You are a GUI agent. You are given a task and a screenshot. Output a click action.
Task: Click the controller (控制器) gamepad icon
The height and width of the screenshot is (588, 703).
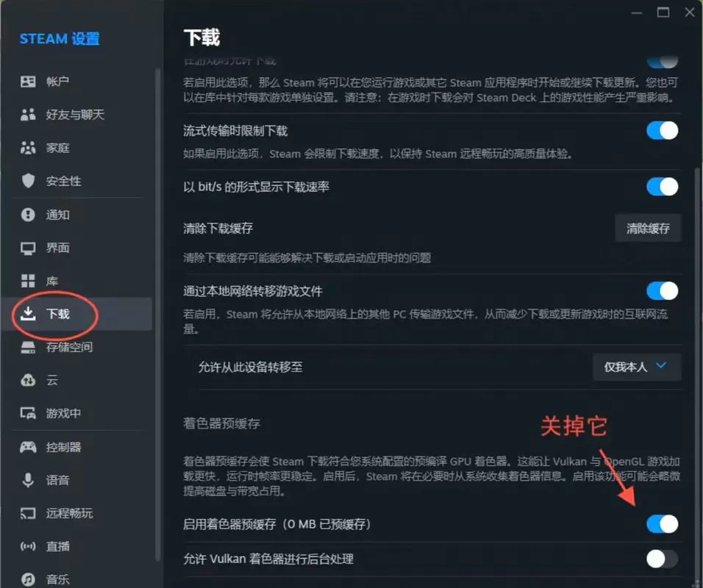pos(28,447)
